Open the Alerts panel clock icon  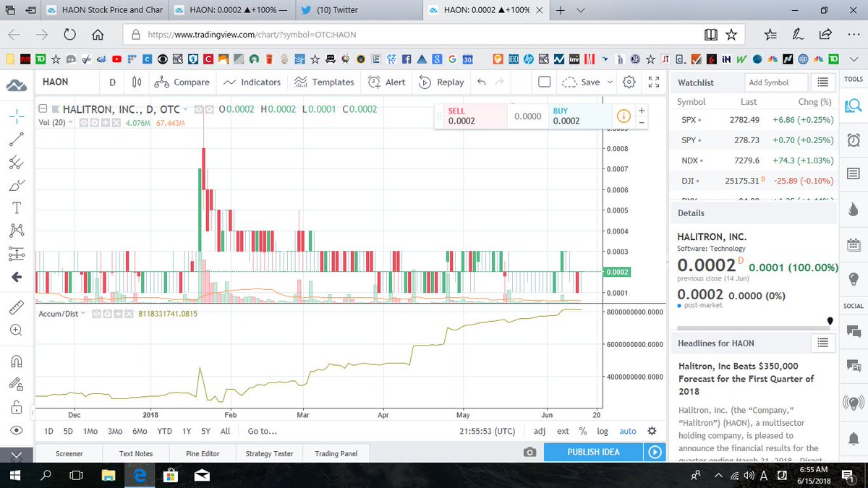[853, 140]
